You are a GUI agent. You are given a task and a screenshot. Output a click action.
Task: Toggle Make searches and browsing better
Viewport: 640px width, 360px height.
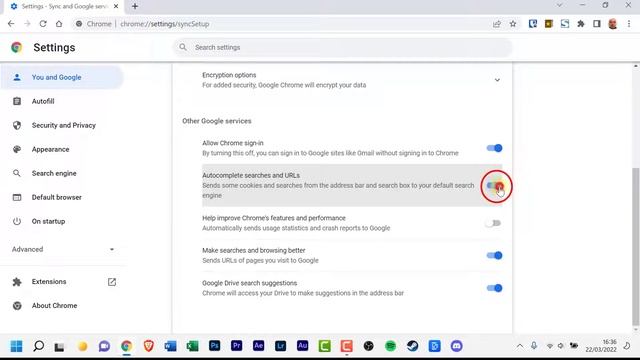tap(494, 256)
